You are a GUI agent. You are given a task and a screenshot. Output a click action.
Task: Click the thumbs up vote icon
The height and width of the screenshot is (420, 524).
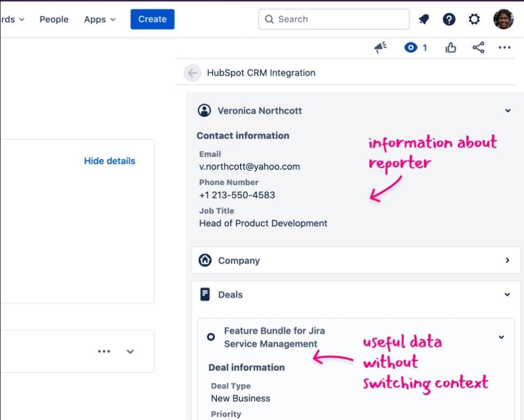451,47
